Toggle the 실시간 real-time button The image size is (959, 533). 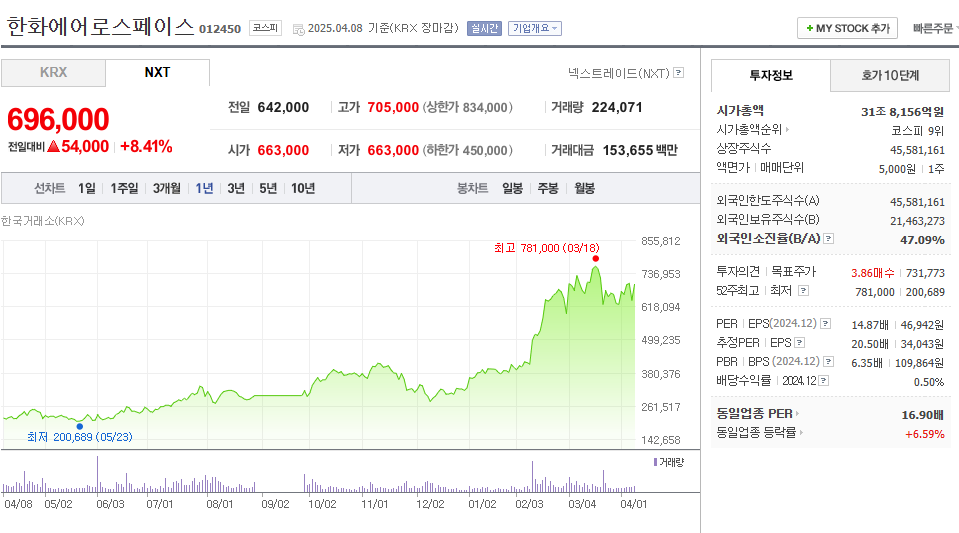click(x=484, y=28)
